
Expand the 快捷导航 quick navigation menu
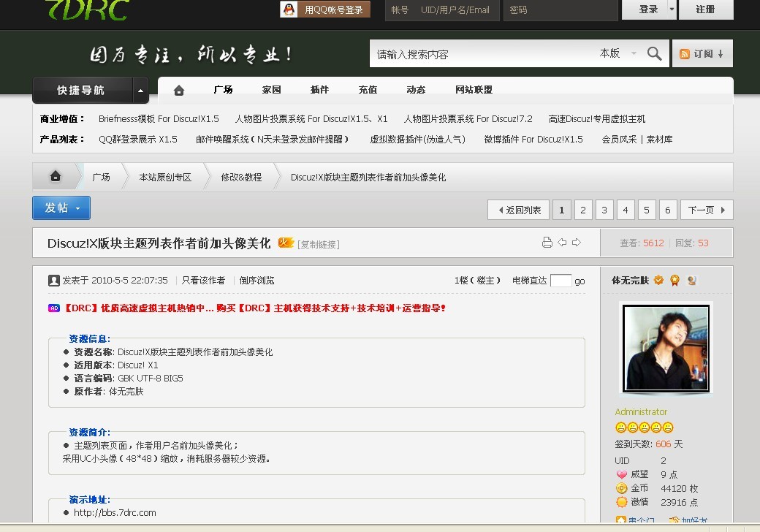(140, 90)
